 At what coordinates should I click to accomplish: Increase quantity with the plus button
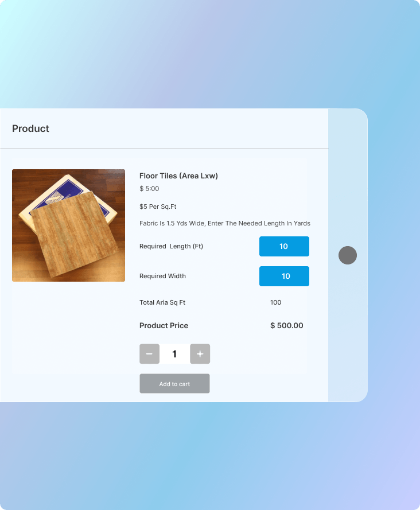tap(200, 353)
